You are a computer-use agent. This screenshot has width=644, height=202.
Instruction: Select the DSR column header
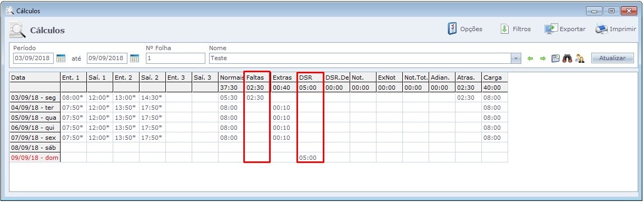(x=310, y=78)
